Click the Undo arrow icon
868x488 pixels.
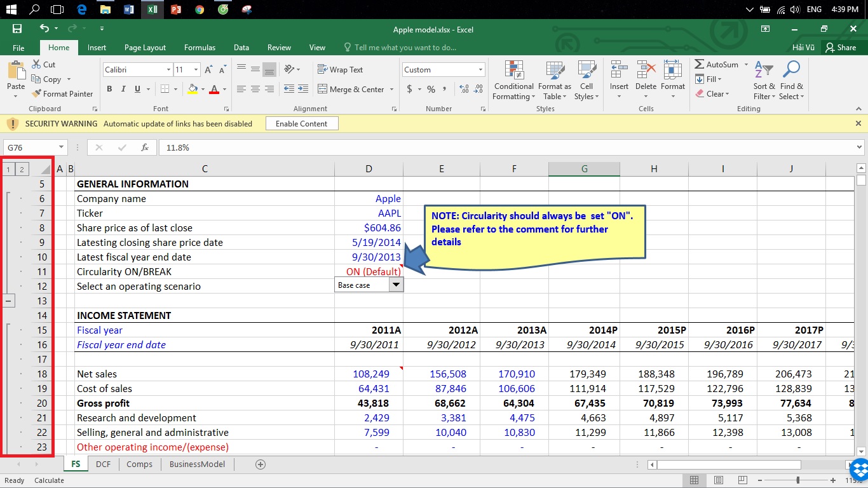point(44,29)
